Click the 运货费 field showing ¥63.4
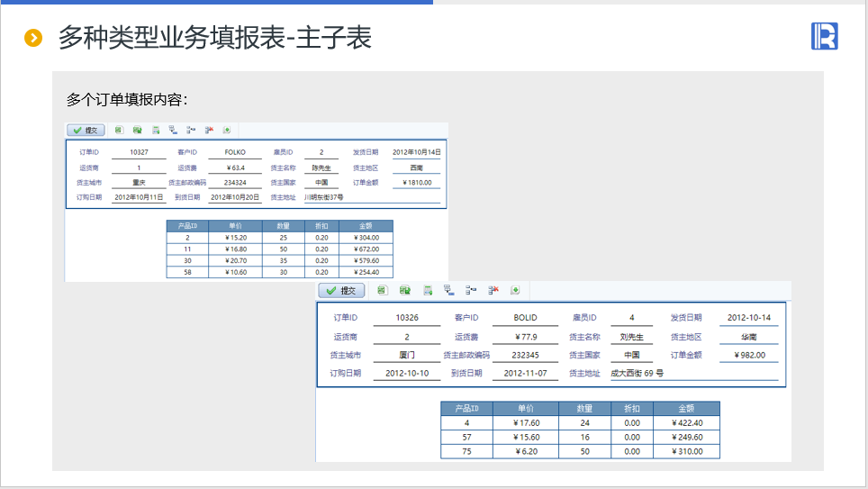Viewport: 868px width, 489px height. pos(235,168)
